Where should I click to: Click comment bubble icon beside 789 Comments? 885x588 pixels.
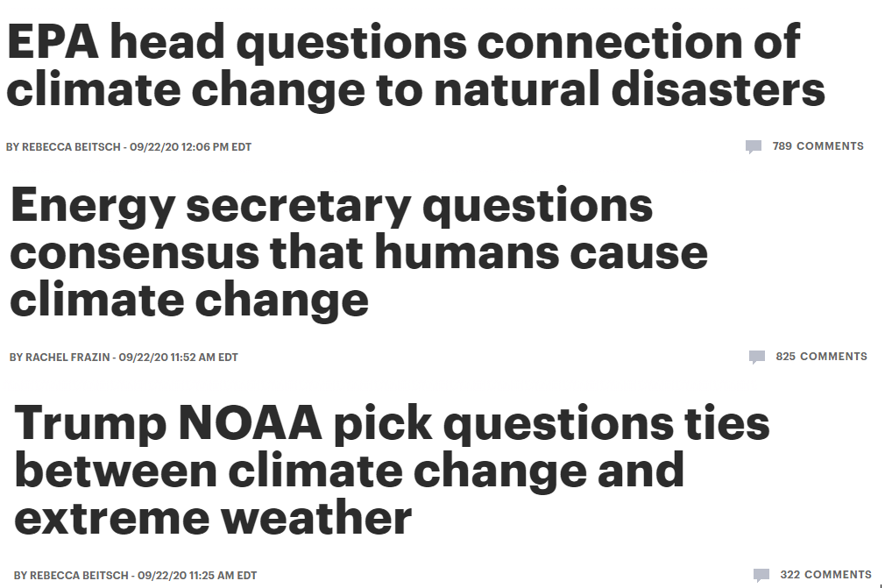click(754, 146)
